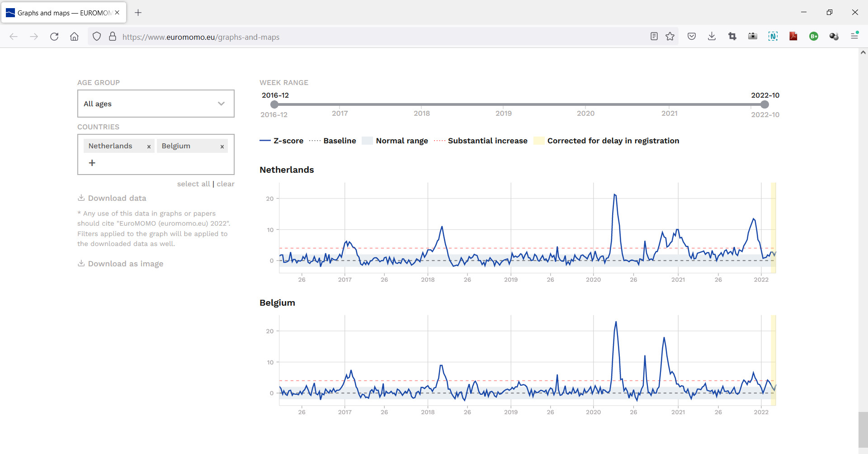Toggle the Normal range legend entry
868x454 pixels.
(395, 141)
